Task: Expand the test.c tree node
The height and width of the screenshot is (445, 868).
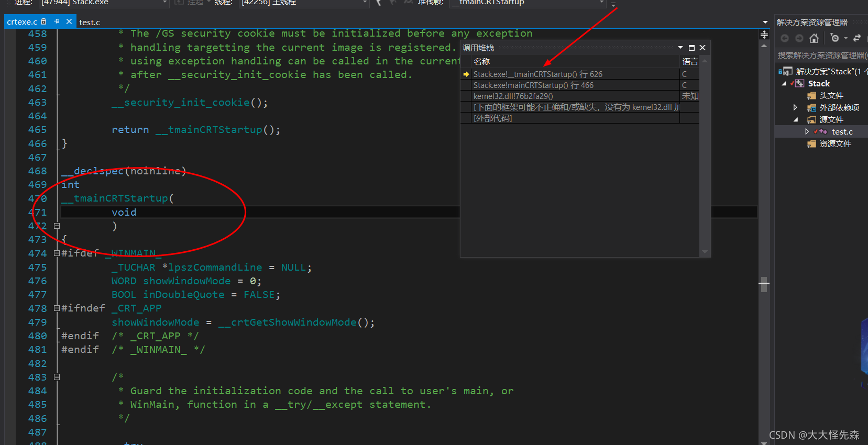Action: [x=807, y=132]
